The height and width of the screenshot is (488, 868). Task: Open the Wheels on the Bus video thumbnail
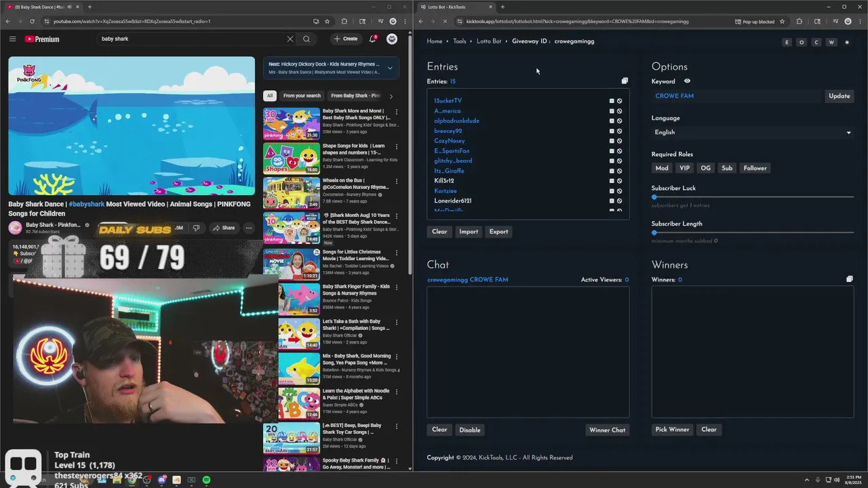292,192
